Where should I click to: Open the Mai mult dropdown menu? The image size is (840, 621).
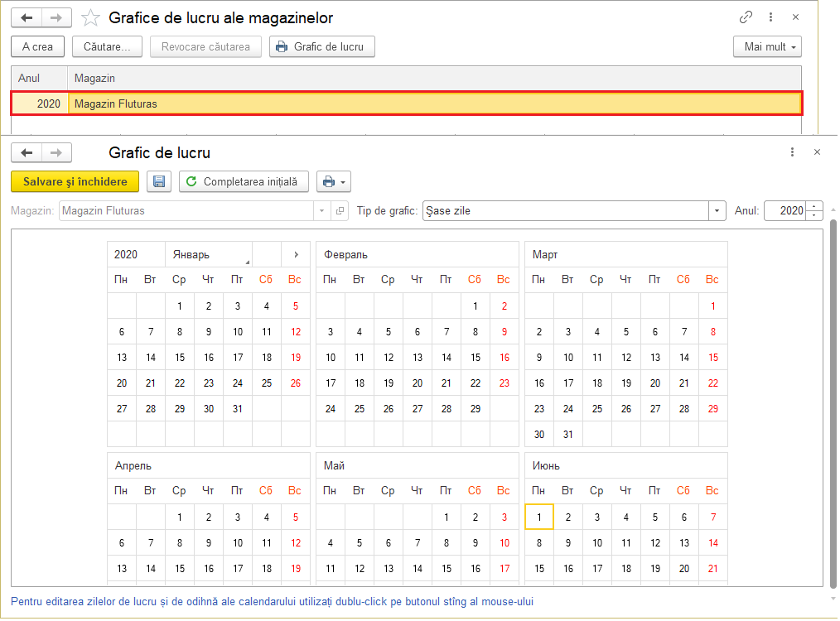767,46
